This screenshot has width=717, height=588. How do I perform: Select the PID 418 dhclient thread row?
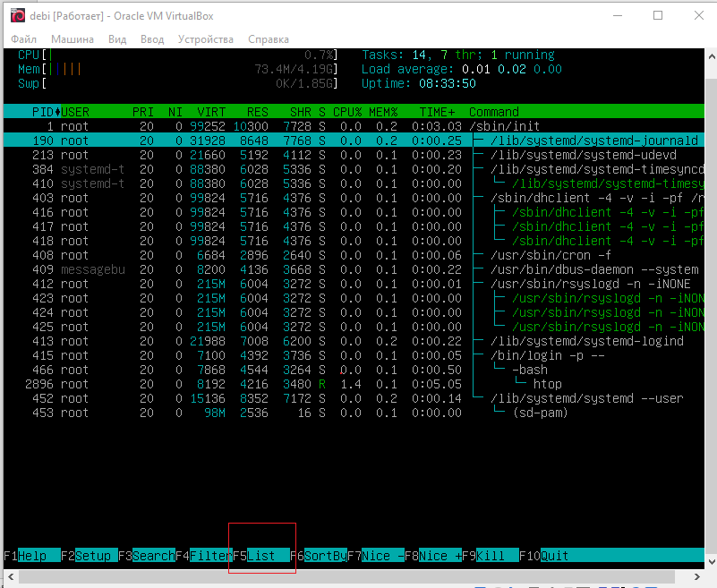[x=354, y=241]
